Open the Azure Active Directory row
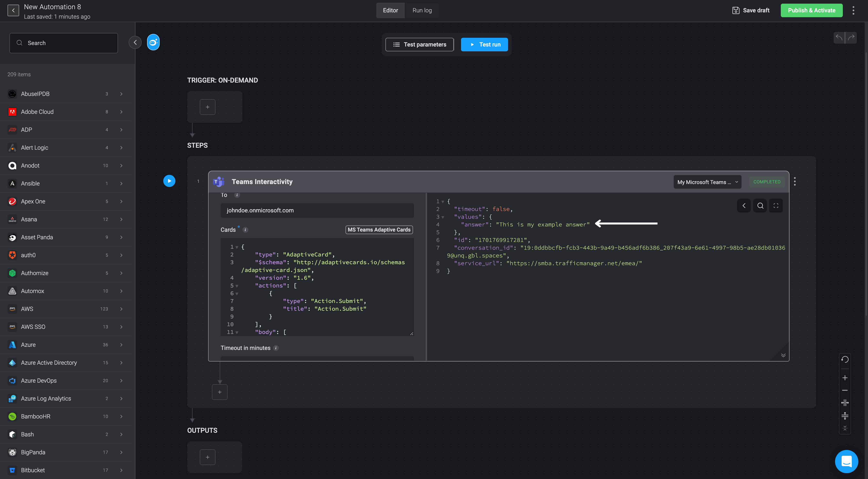Image resolution: width=868 pixels, height=479 pixels. (x=66, y=363)
